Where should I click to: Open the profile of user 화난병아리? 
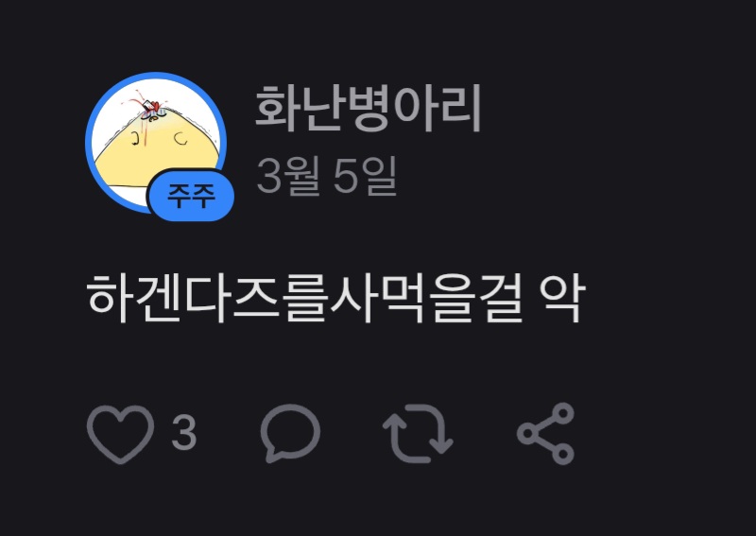pos(368,109)
